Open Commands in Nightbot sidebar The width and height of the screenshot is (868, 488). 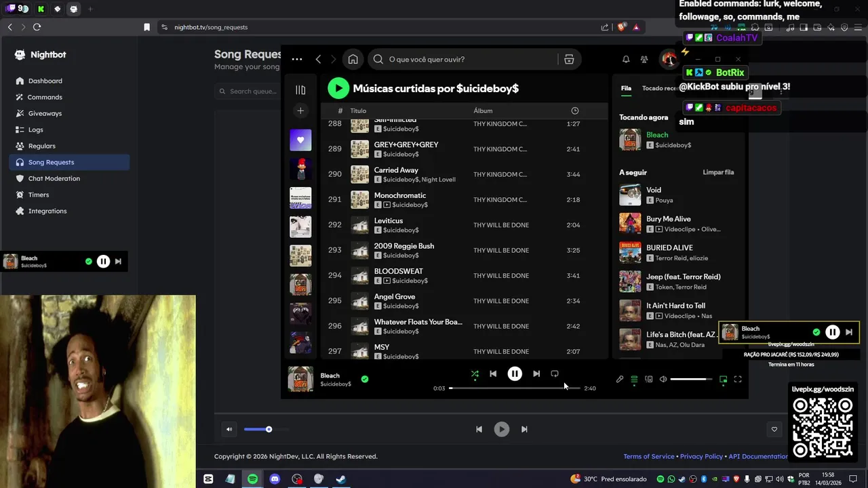click(69, 97)
